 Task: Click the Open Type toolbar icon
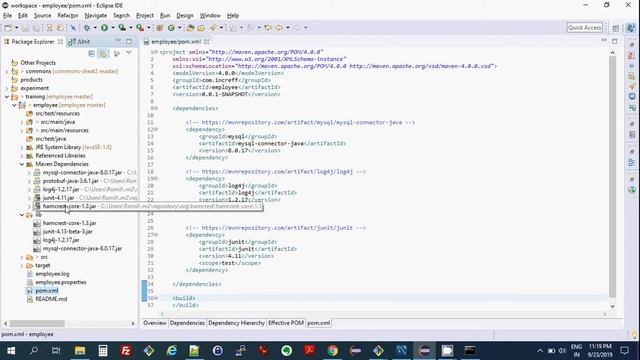(x=190, y=28)
